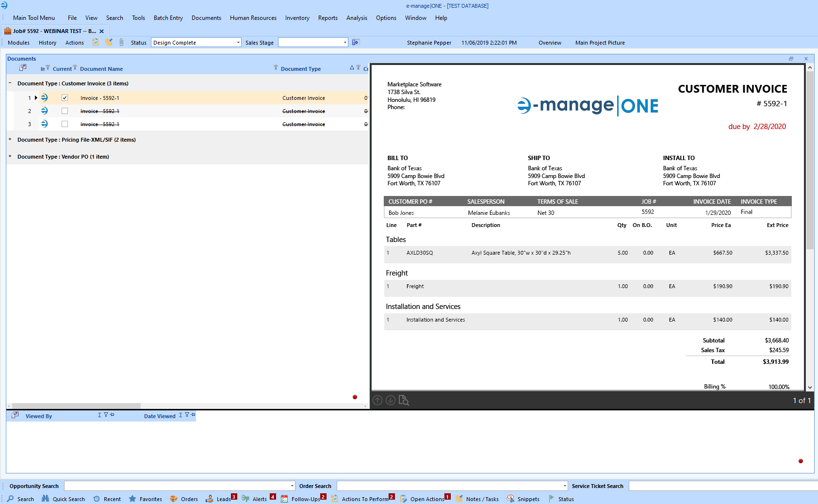Open Open Actions list
The height and width of the screenshot is (504, 818).
(x=425, y=499)
